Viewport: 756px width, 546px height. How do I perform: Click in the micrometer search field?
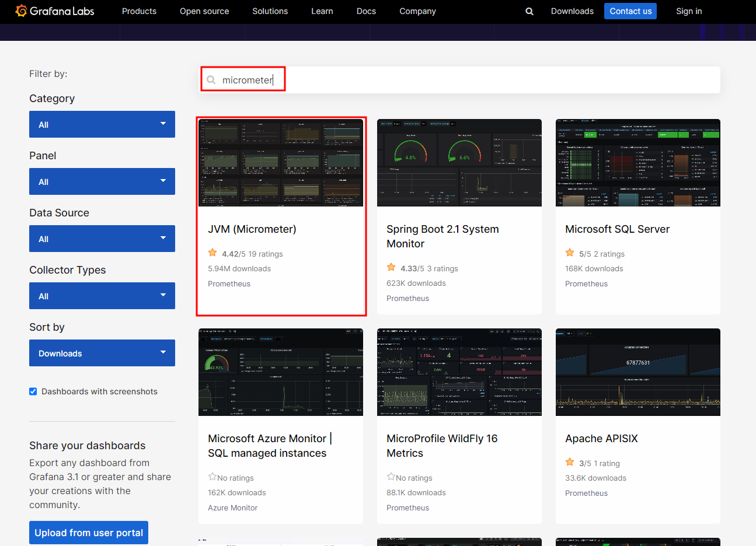(460, 80)
